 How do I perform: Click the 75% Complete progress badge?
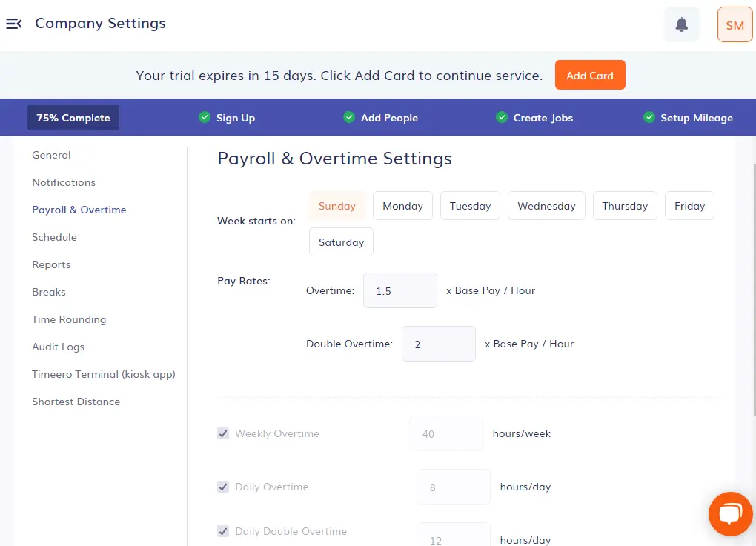pos(73,118)
